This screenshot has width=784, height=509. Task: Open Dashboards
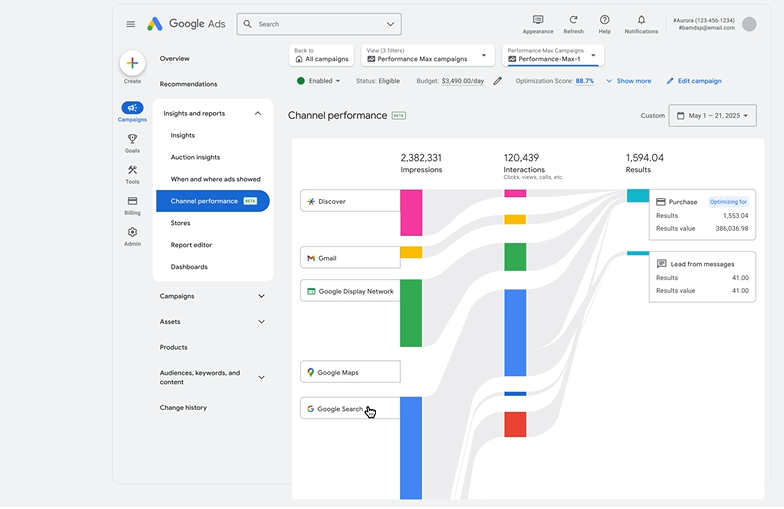189,267
